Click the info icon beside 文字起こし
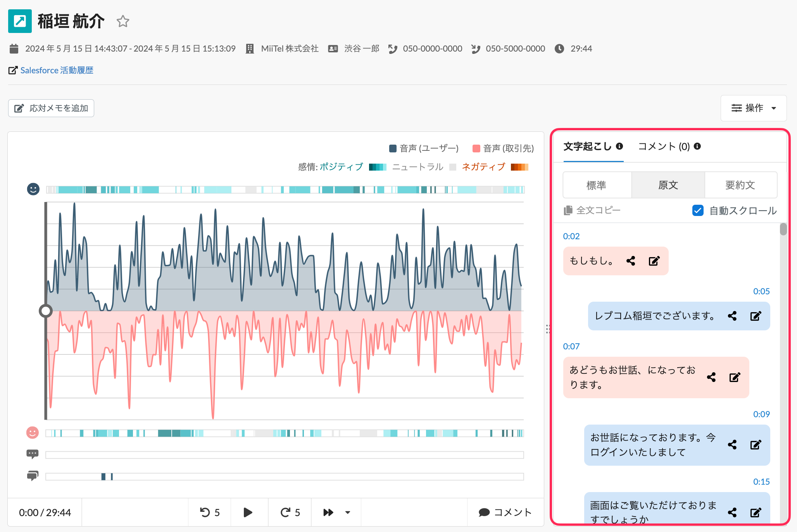Screen dimensions: 797x532 coord(619,146)
